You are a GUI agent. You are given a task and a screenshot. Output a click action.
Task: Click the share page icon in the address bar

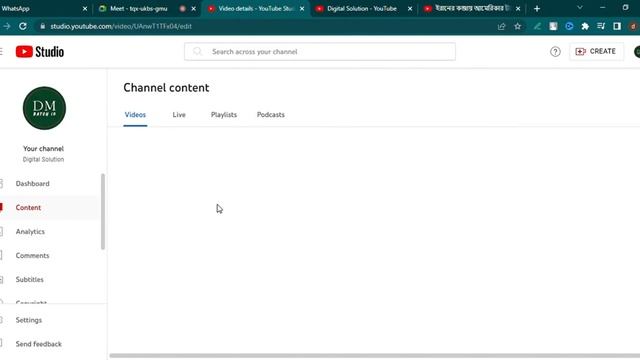coord(502,26)
